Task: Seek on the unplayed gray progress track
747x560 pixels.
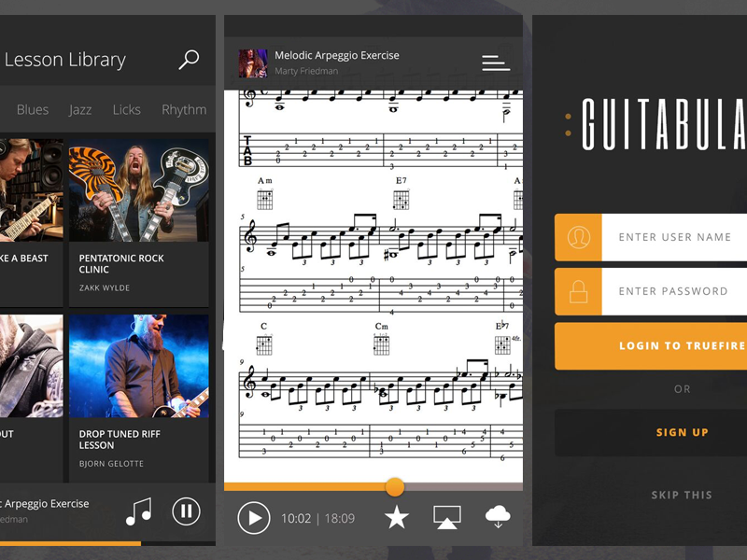Action: [463, 486]
